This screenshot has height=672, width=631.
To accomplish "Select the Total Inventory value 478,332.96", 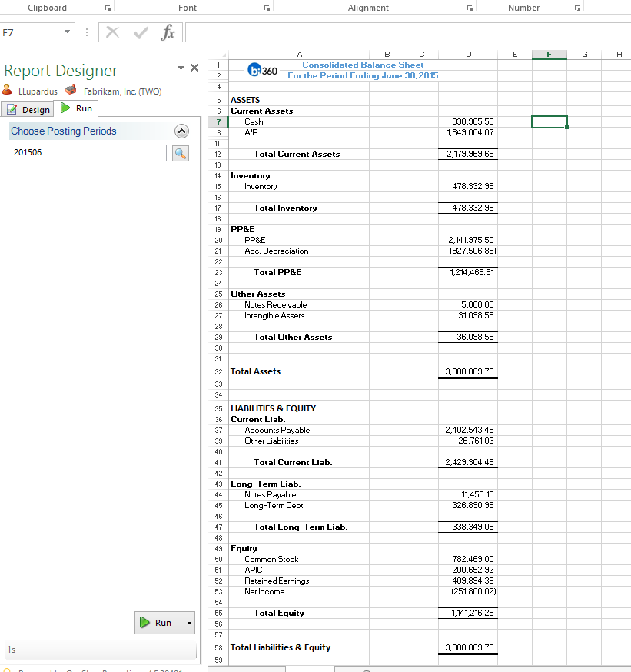I will 468,208.
